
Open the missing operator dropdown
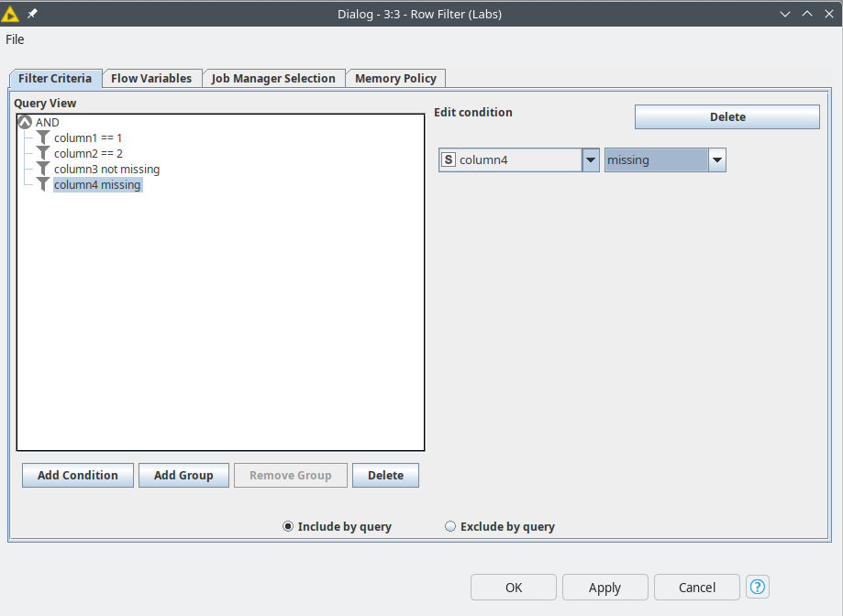tap(717, 160)
